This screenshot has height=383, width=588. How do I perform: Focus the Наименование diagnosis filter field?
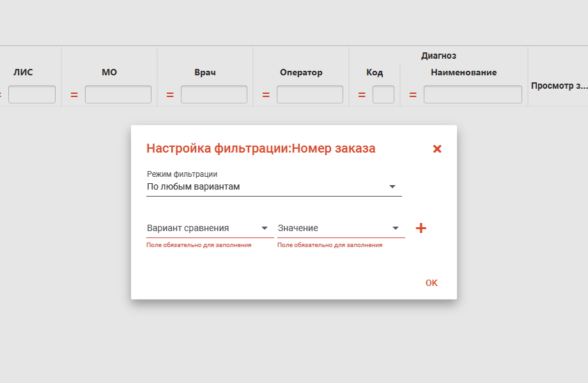473,94
